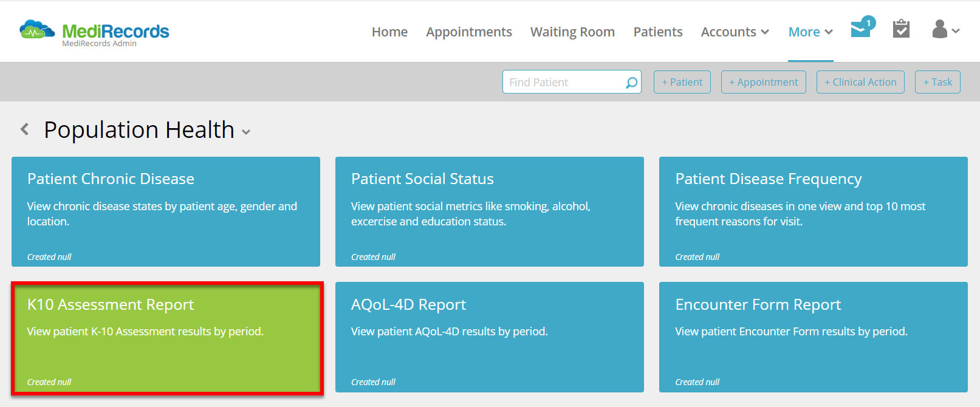Click the MediRecords cloud logo
The width and height of the screenshot is (980, 407).
(36, 29)
